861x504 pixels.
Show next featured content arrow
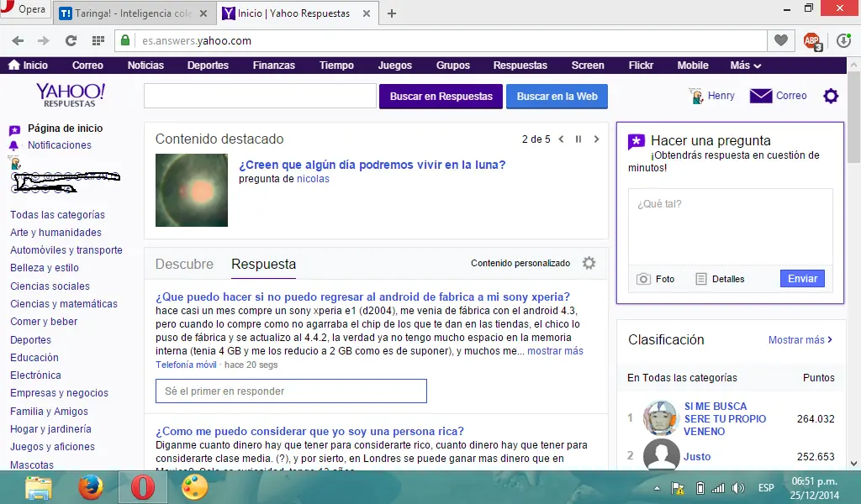(x=596, y=139)
